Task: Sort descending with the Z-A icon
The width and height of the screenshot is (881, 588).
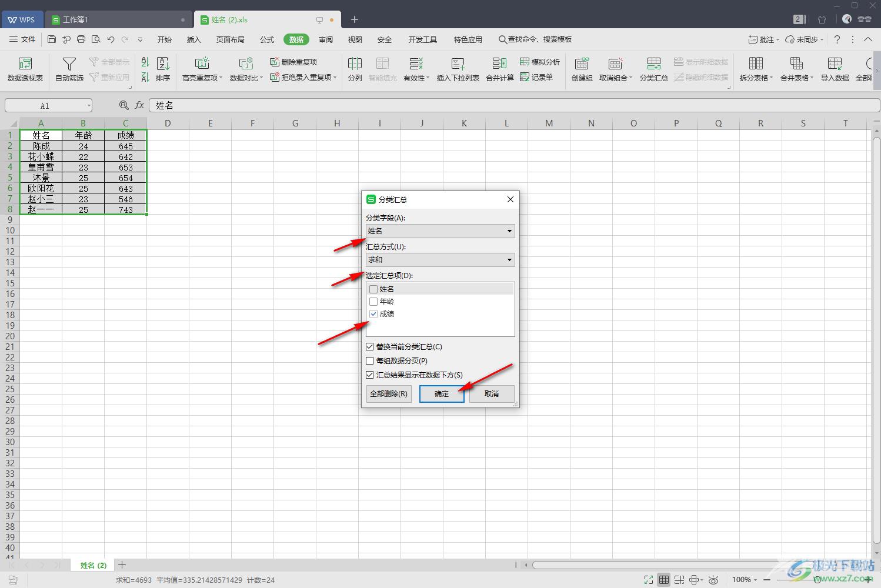Action: click(x=145, y=77)
